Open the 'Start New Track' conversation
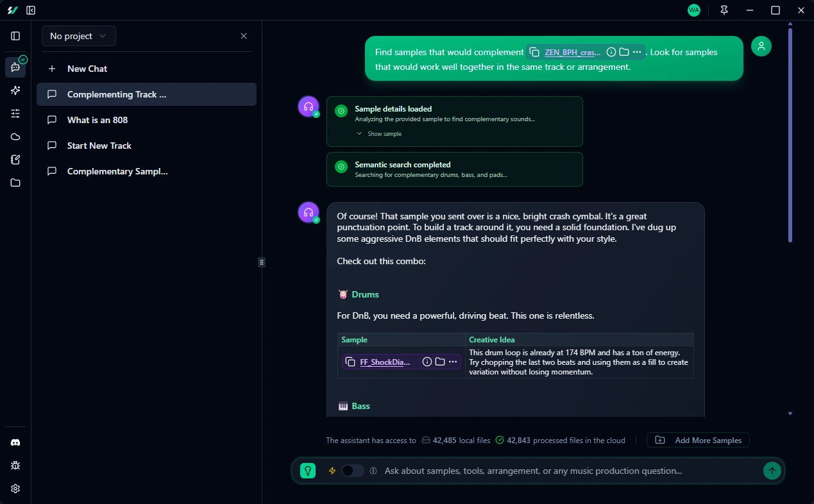814x504 pixels. [x=99, y=146]
